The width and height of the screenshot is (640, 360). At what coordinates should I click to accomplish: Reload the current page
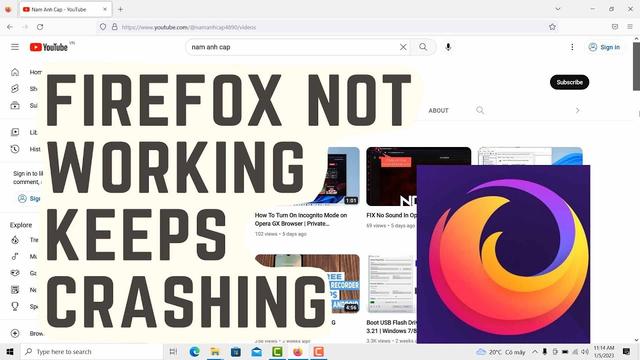[40, 27]
